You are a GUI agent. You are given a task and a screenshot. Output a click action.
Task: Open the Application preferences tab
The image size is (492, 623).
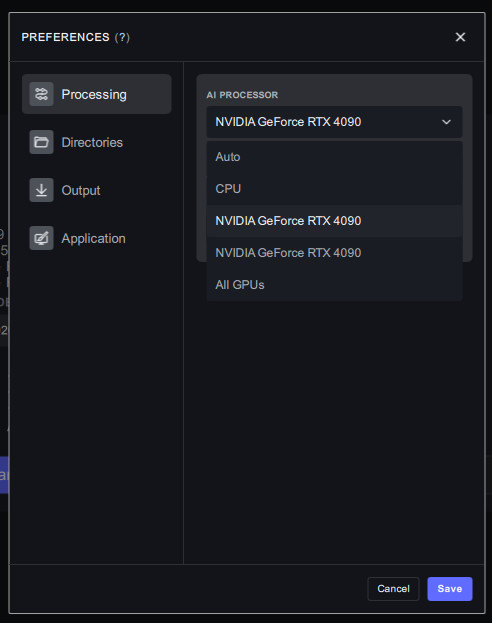(97, 238)
